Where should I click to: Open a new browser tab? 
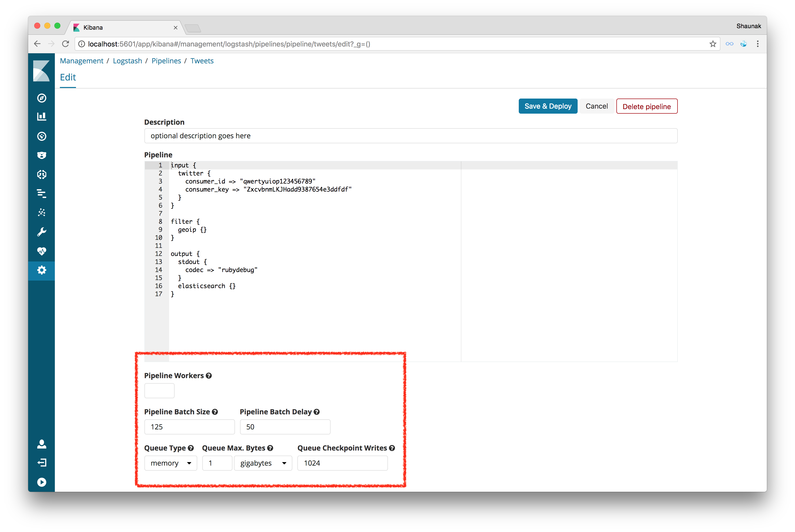[x=193, y=28]
